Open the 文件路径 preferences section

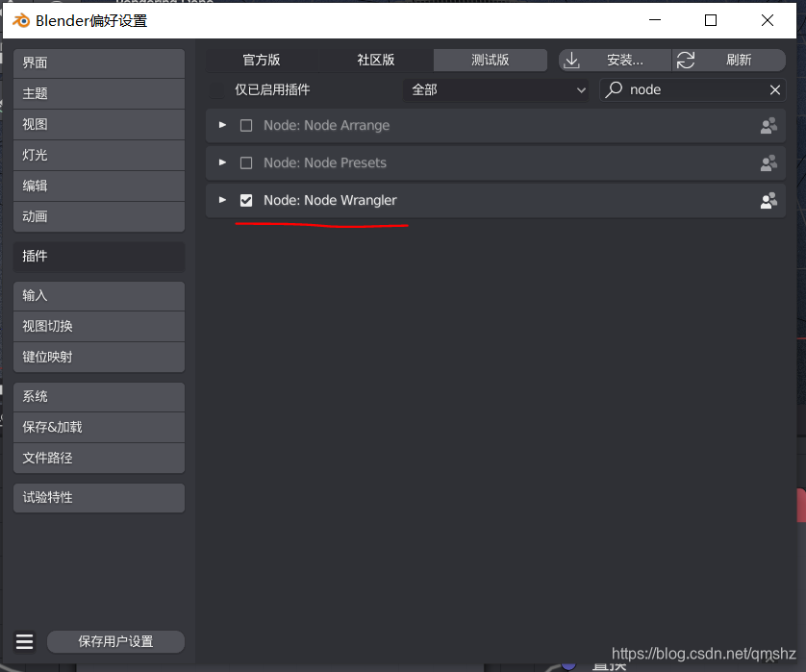pyautogui.click(x=99, y=459)
